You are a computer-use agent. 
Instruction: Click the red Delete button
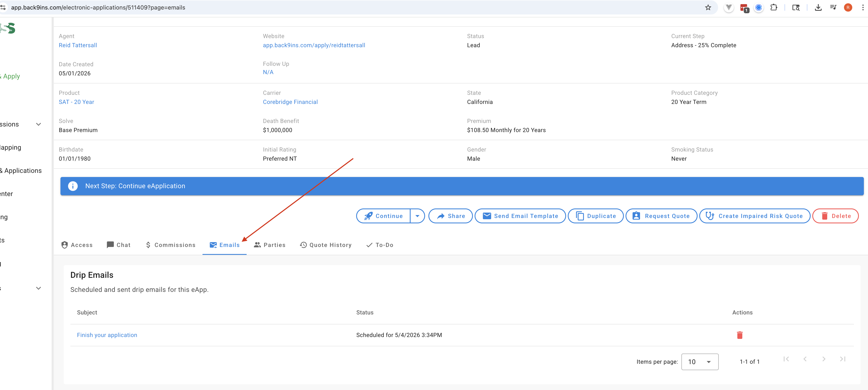(835, 216)
